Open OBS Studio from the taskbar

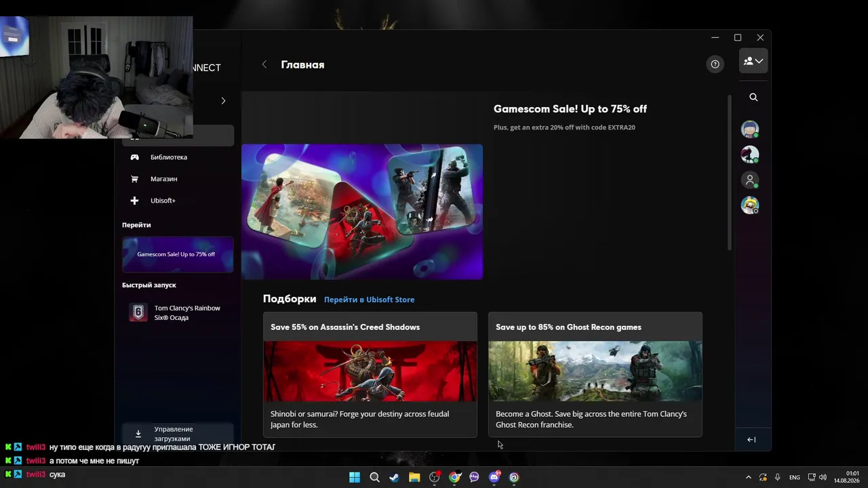[x=434, y=477]
